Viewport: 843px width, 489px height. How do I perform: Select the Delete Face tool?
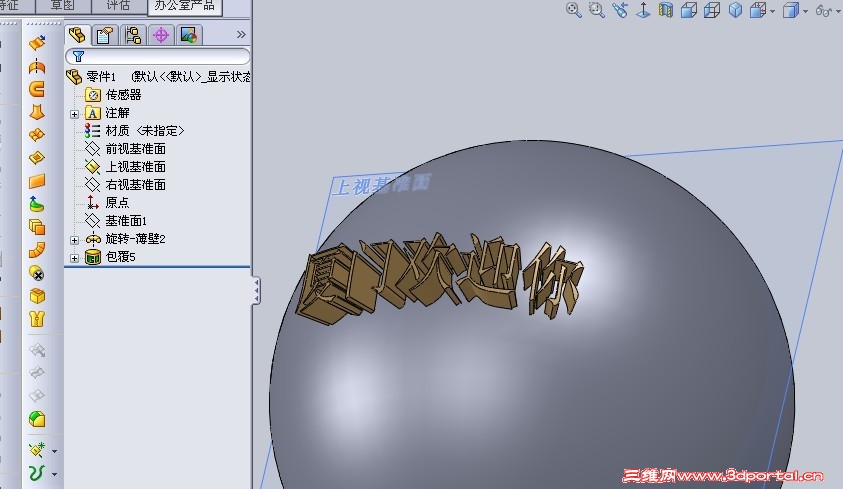coord(37,273)
